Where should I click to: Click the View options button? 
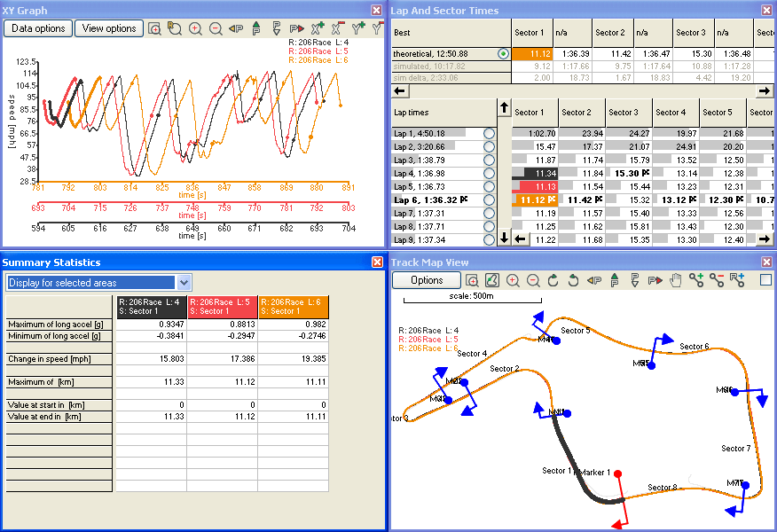pos(109,28)
